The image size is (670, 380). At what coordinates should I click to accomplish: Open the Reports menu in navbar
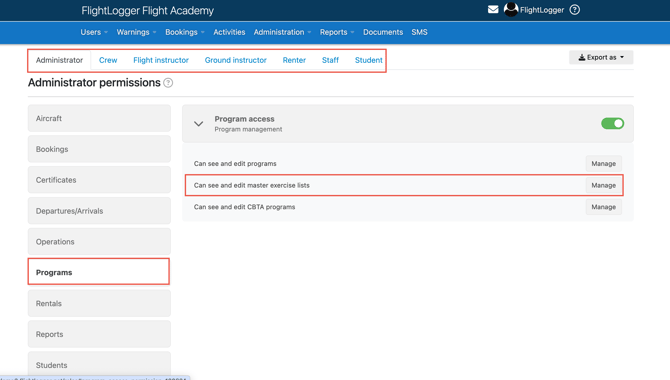tap(337, 32)
